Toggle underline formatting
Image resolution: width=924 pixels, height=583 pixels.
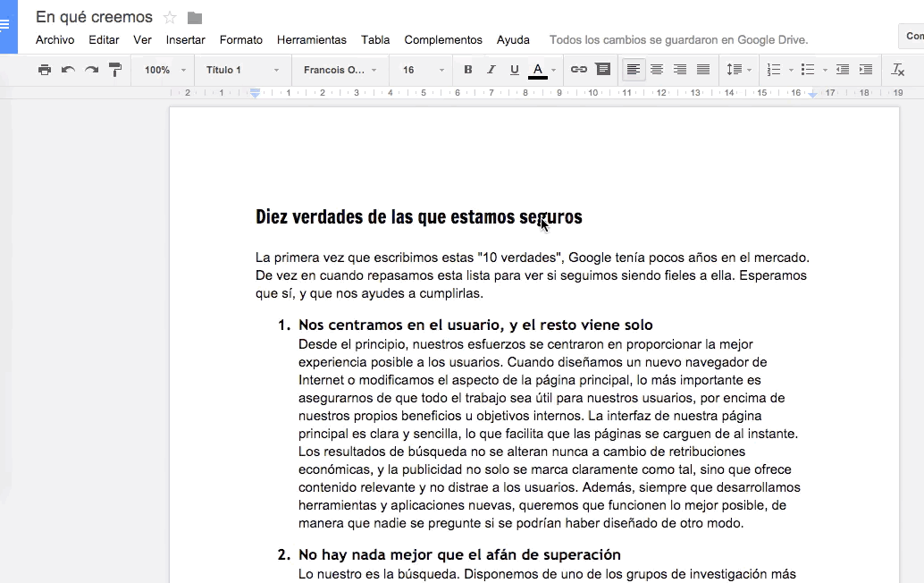tap(515, 70)
